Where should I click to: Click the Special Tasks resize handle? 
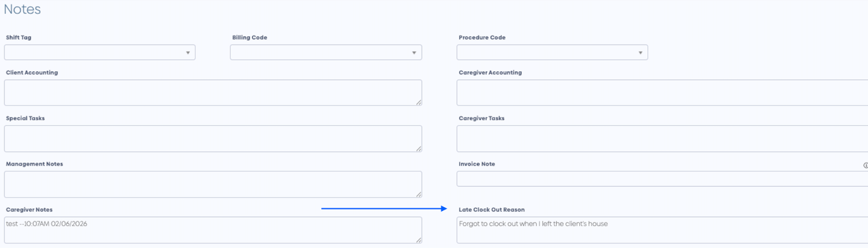tap(419, 149)
